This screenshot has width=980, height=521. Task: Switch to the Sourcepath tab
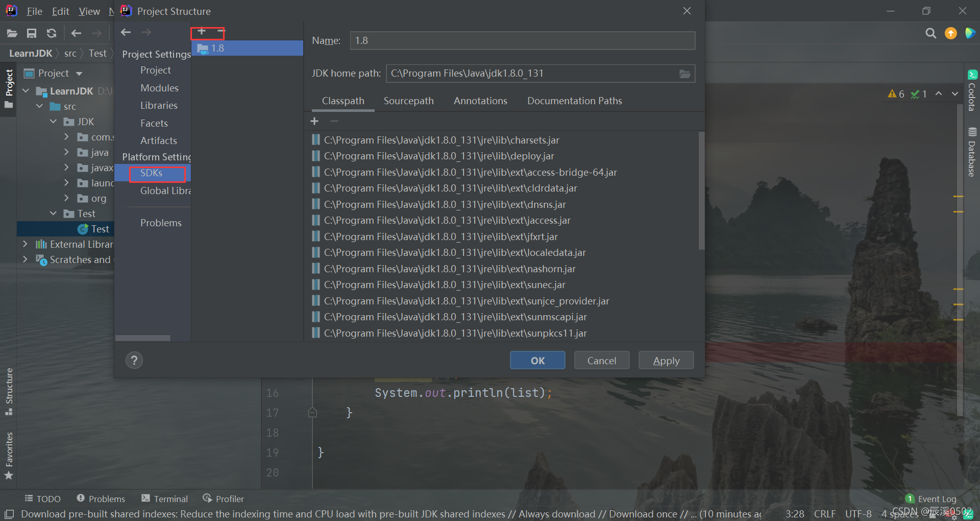tap(408, 101)
